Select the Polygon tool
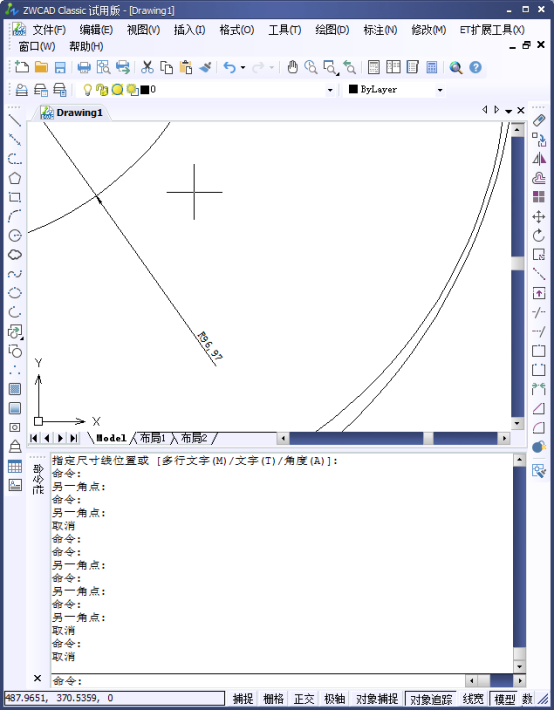This screenshot has height=710, width=554. click(x=15, y=178)
